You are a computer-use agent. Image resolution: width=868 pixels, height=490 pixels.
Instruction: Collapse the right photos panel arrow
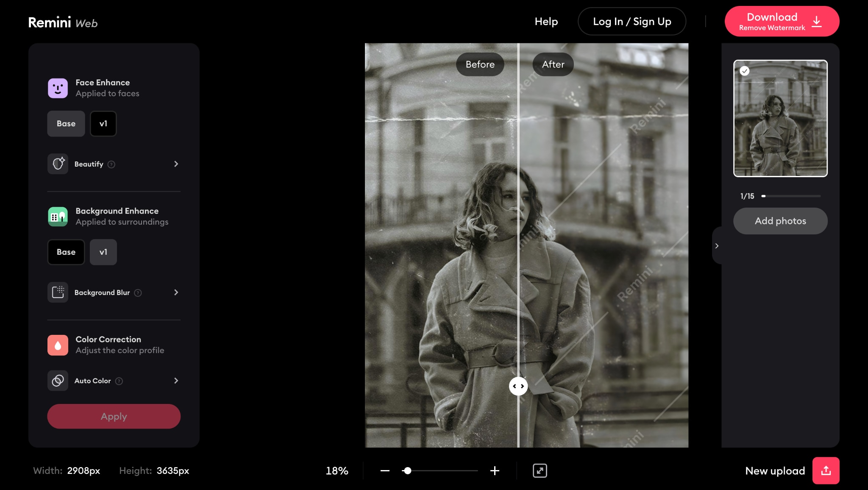(717, 246)
